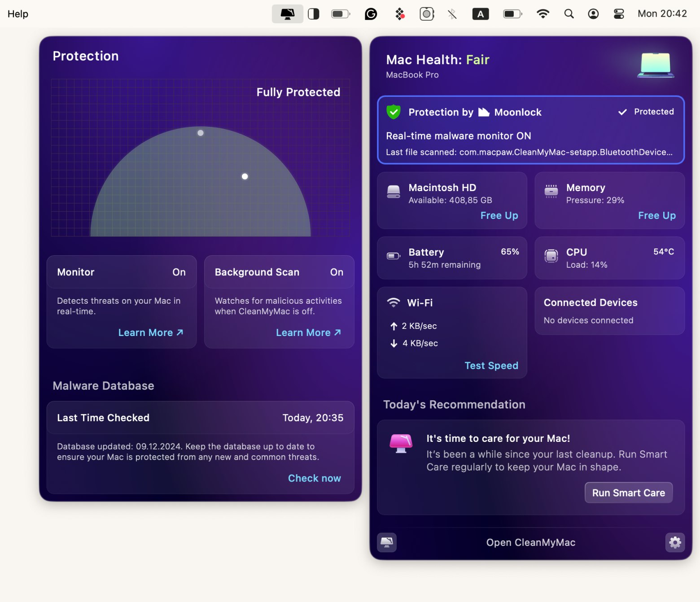Click the Connected Devices card
This screenshot has height=602, width=700.
(610, 311)
